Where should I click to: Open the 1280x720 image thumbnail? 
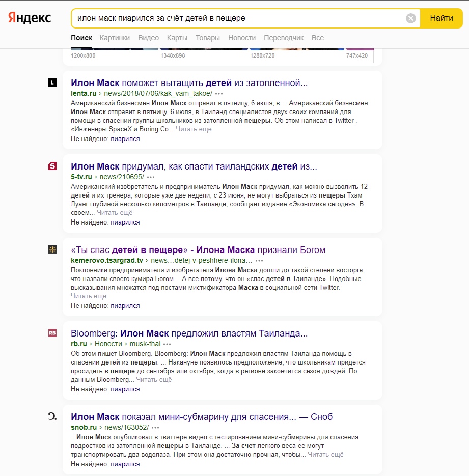297,49
